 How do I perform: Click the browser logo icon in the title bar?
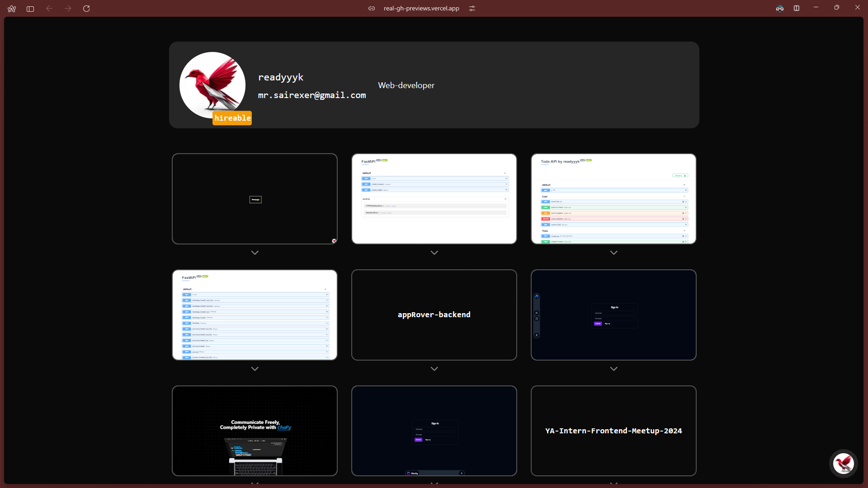pyautogui.click(x=12, y=9)
